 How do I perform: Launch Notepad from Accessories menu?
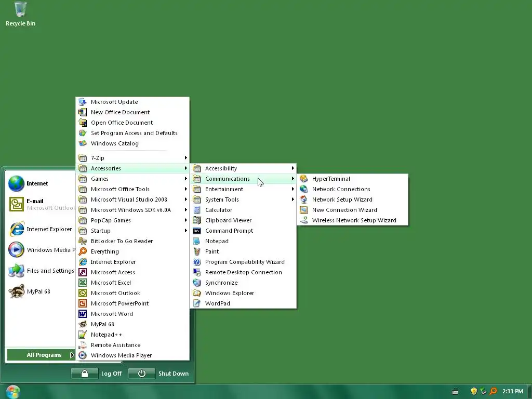pos(243,241)
